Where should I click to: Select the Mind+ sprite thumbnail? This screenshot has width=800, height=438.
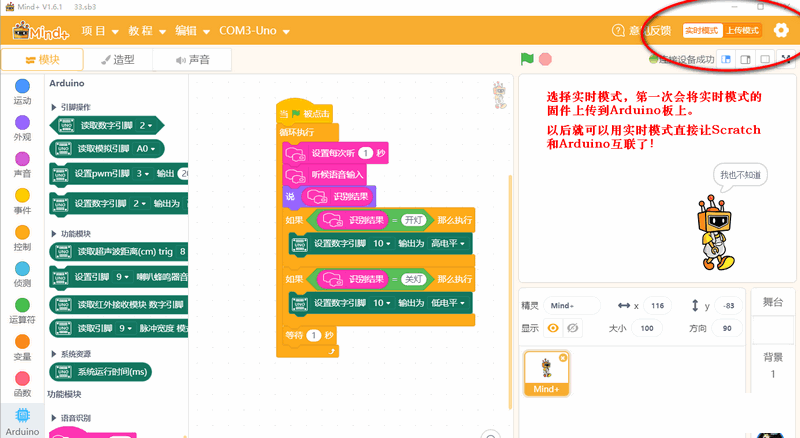(x=546, y=373)
